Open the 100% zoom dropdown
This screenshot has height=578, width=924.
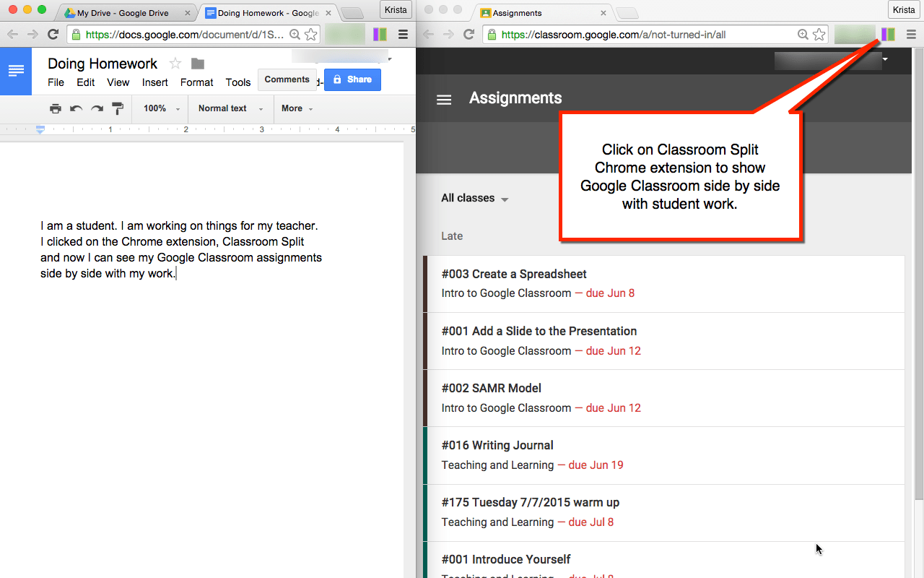[159, 108]
